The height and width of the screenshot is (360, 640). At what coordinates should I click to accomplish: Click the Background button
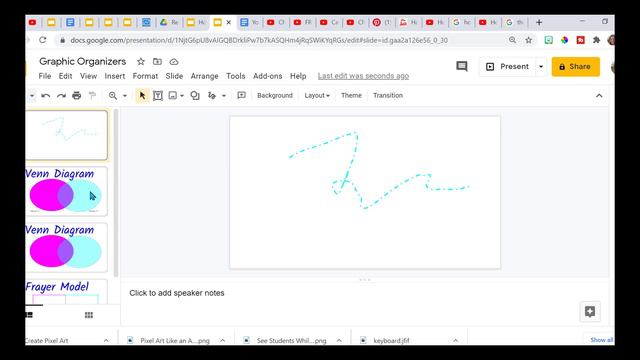click(x=275, y=96)
